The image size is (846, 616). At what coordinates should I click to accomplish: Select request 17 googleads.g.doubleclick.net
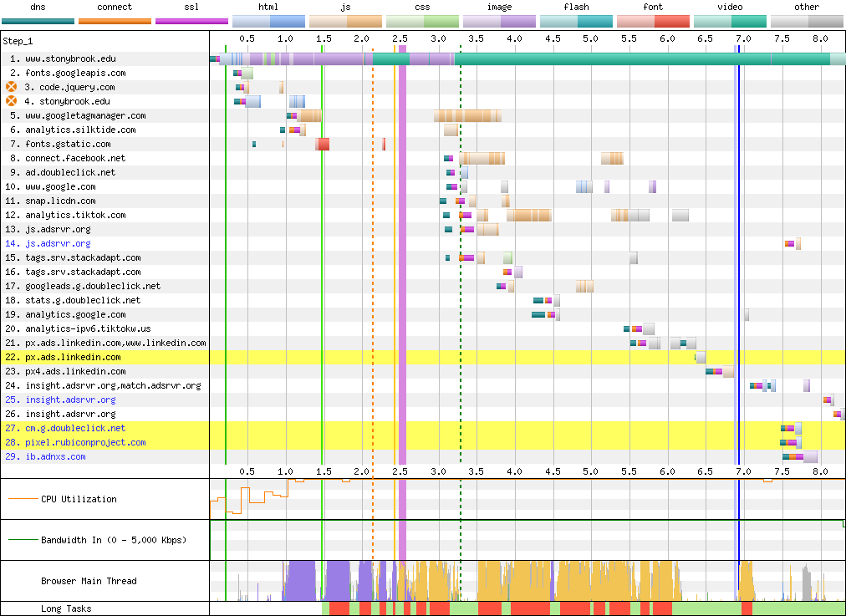pos(83,286)
